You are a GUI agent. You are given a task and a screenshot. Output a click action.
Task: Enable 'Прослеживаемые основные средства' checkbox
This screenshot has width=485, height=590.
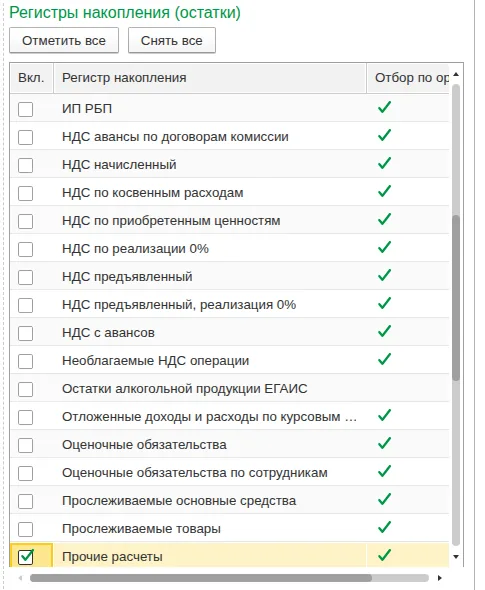[26, 501]
